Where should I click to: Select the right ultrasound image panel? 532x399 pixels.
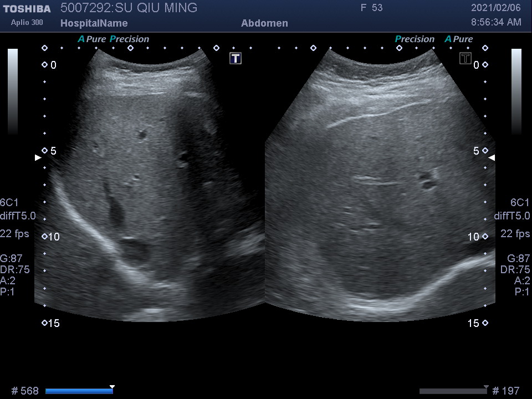380,185
